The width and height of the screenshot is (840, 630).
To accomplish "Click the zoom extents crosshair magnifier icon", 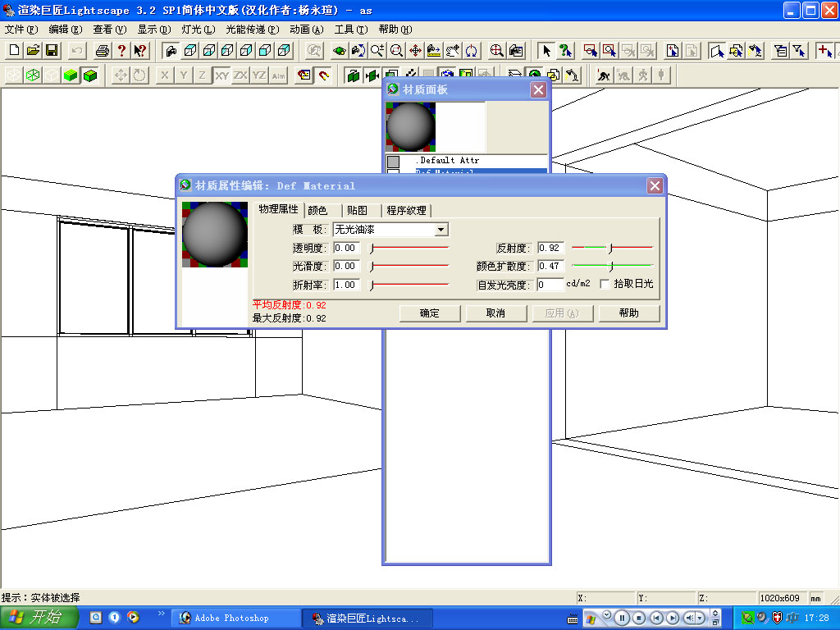I will pyautogui.click(x=496, y=51).
